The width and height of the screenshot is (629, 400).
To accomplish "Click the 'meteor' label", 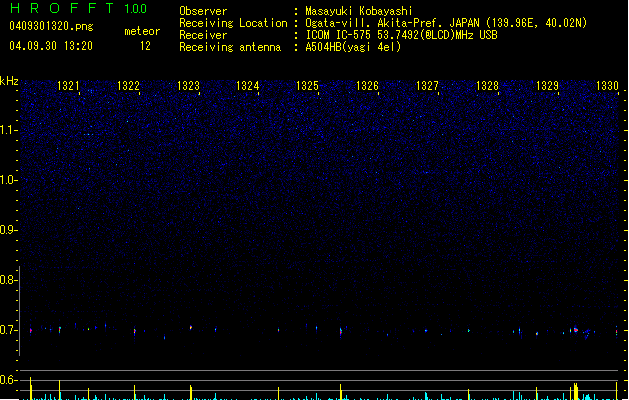I will (x=142, y=31).
